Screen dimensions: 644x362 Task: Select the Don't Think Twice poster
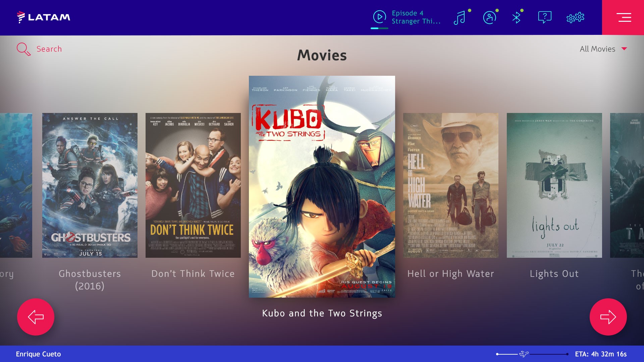[x=193, y=185]
